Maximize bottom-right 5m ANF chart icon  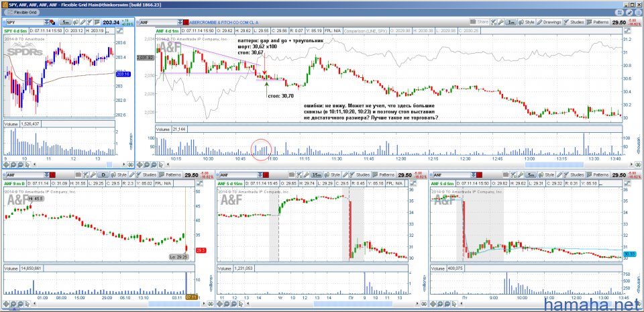click(627, 183)
